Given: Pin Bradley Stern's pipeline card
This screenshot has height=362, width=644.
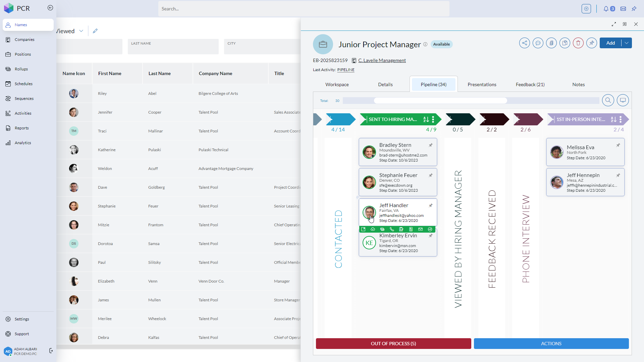Looking at the screenshot, I should coord(431,145).
